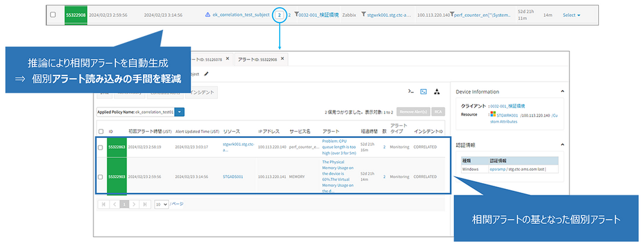The height and width of the screenshot is (247, 644).
Task: Click the Windows logo icon beside STGWRK001
Action: pos(493,115)
